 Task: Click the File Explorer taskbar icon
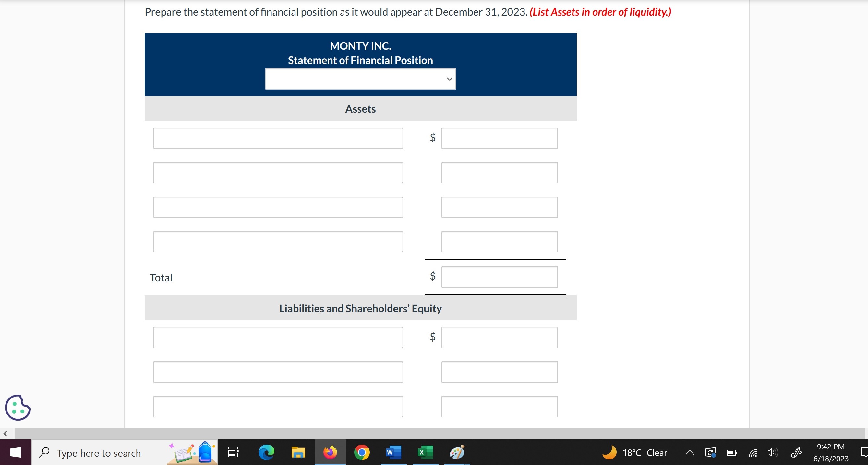[298, 454]
